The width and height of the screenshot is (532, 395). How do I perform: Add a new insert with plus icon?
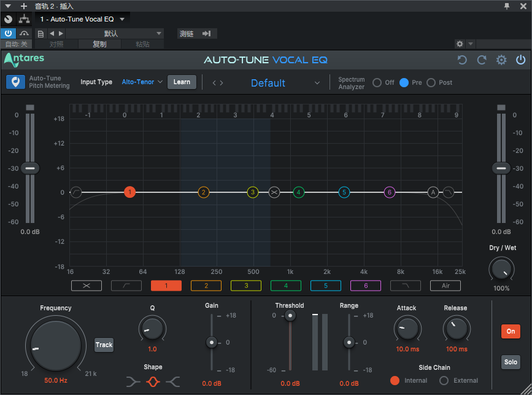click(x=24, y=6)
